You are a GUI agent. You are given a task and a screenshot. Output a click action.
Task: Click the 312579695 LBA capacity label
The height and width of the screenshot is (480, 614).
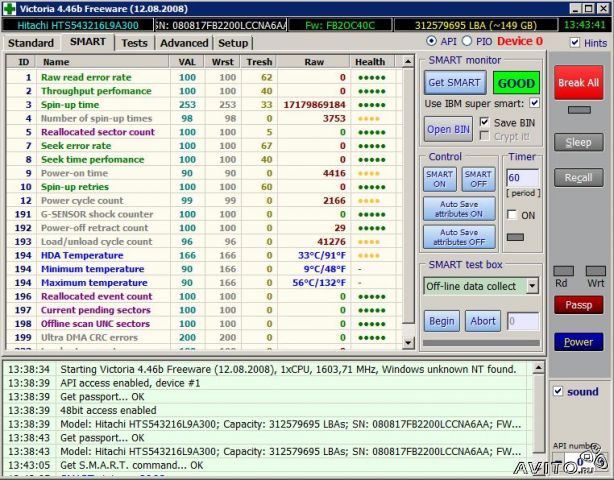pyautogui.click(x=476, y=25)
